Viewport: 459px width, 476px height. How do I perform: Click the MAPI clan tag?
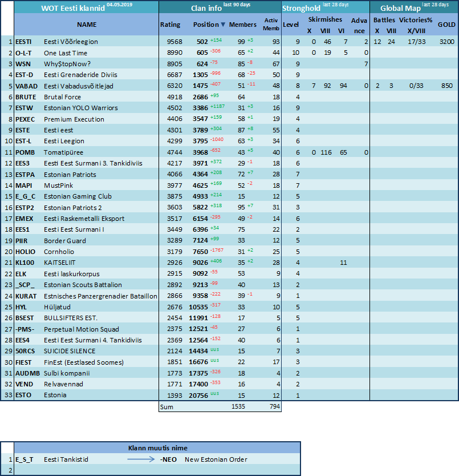(24, 185)
